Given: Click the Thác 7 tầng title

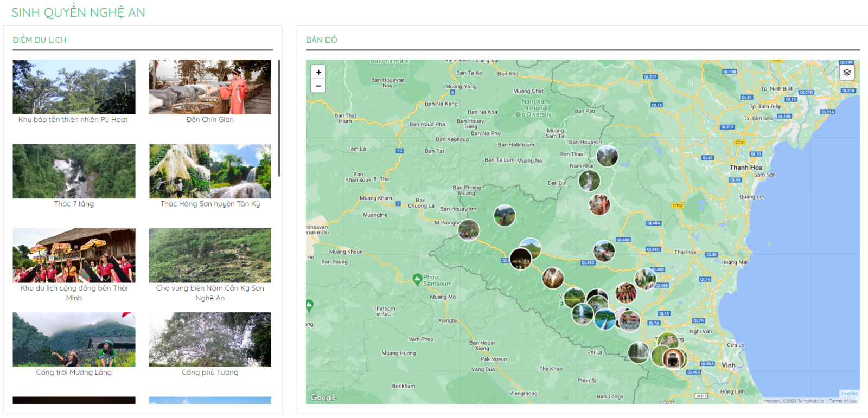Looking at the screenshot, I should coord(74,204).
